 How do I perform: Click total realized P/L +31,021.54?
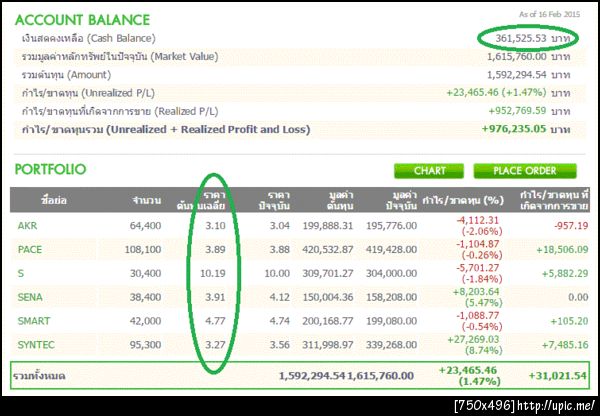click(558, 376)
